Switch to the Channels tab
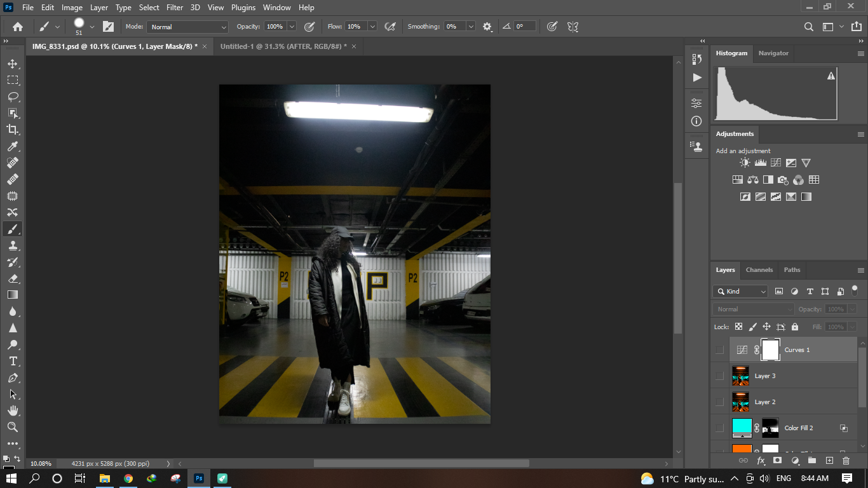This screenshot has width=868, height=488. point(759,270)
